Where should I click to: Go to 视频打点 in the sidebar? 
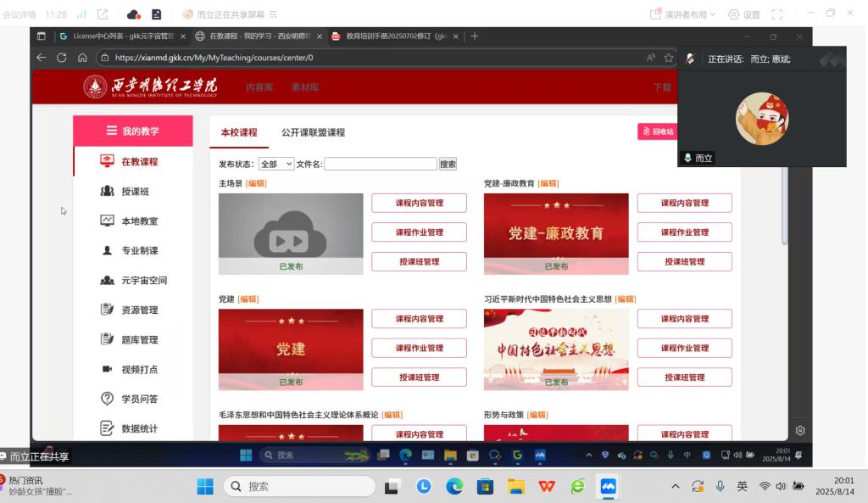139,370
